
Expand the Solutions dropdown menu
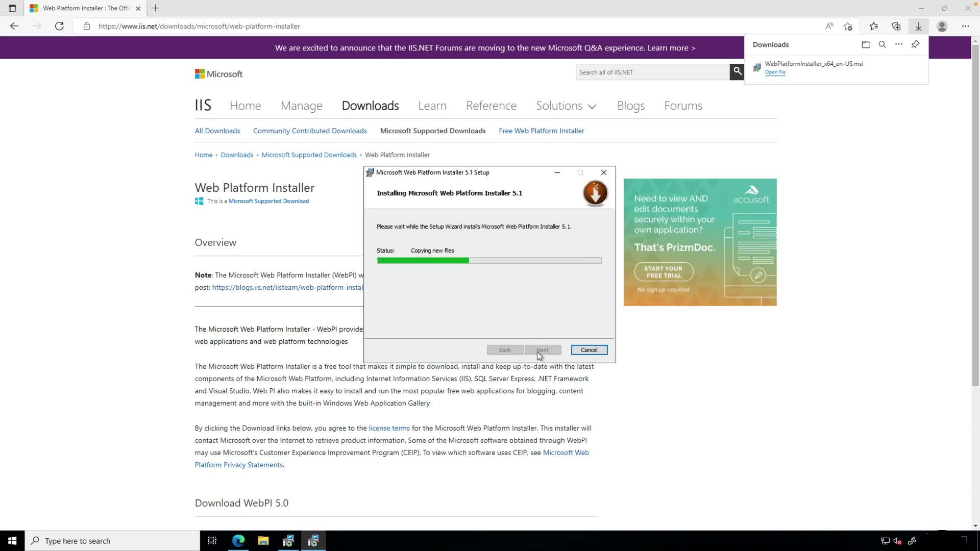click(x=566, y=106)
